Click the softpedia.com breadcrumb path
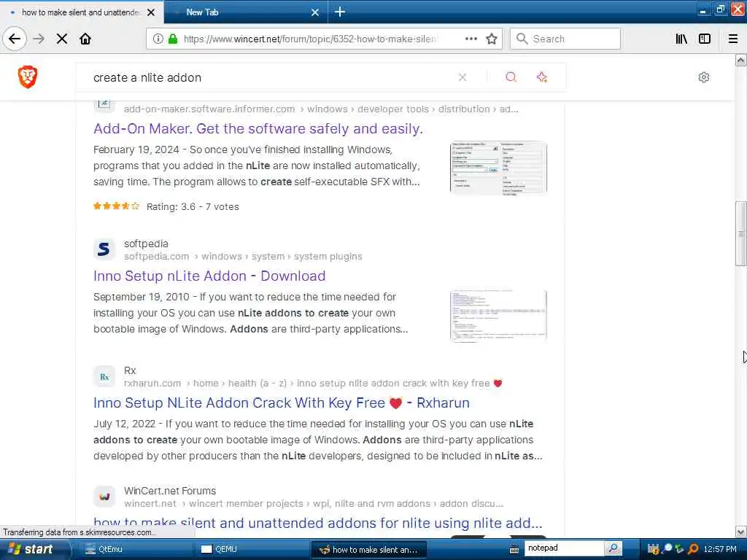 click(243, 256)
